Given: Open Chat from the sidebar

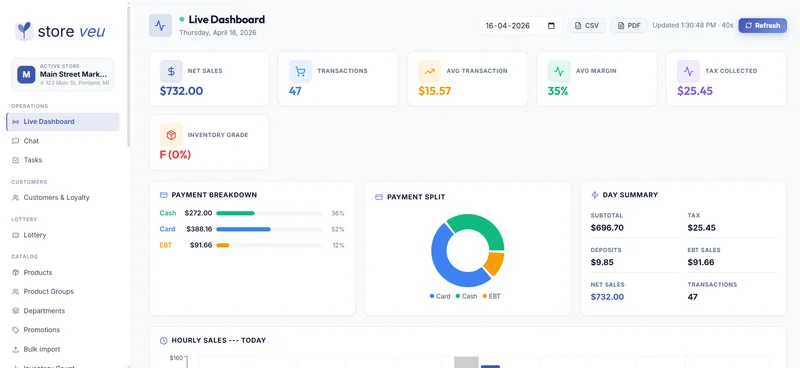Looking at the screenshot, I should [63, 141].
